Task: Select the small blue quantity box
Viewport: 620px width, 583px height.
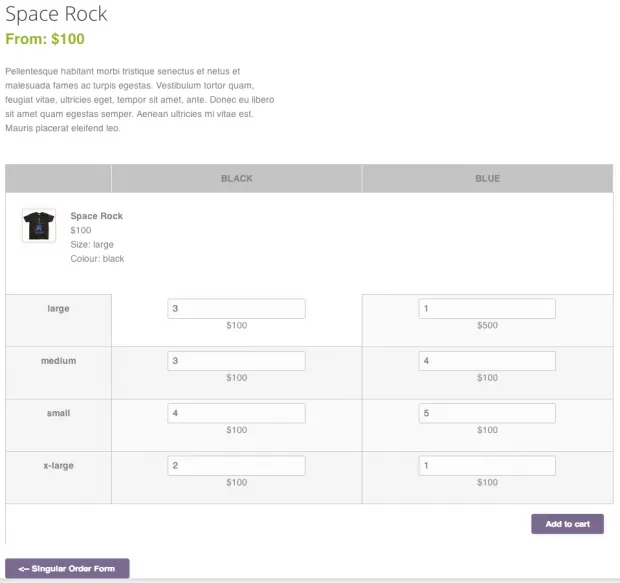Action: coord(487,413)
